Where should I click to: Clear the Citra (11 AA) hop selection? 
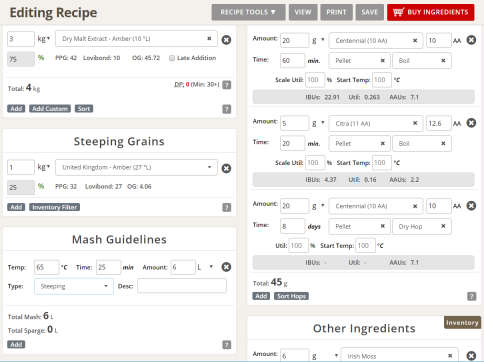(x=415, y=123)
